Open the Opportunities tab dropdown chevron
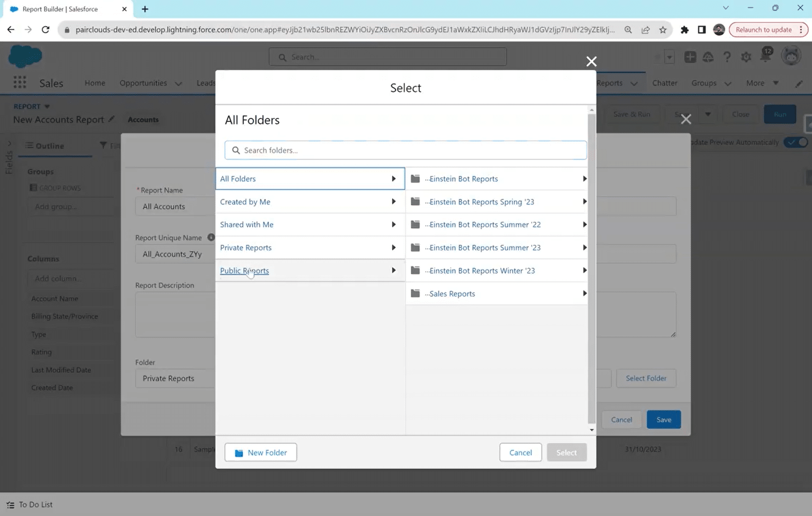The height and width of the screenshot is (516, 812). pyautogui.click(x=178, y=83)
